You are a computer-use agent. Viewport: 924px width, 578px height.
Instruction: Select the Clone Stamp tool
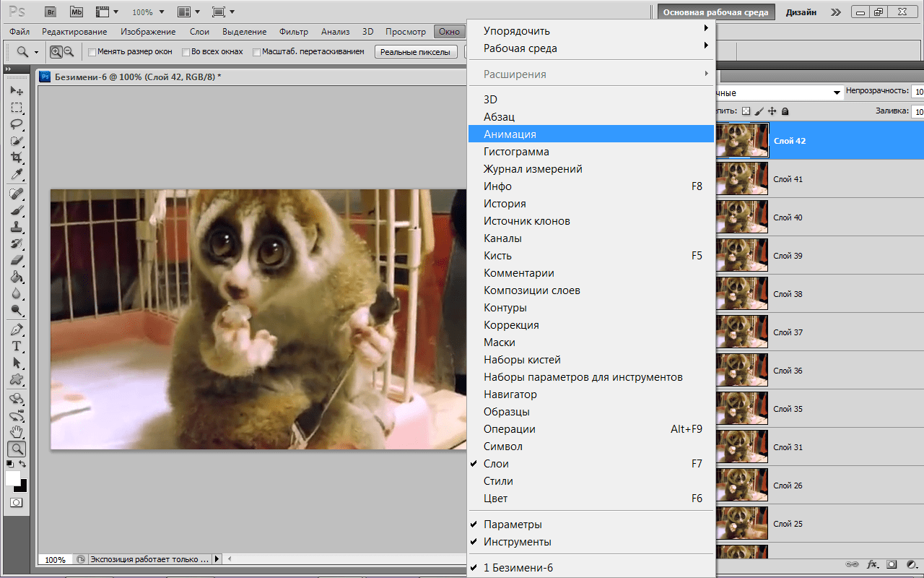point(16,227)
